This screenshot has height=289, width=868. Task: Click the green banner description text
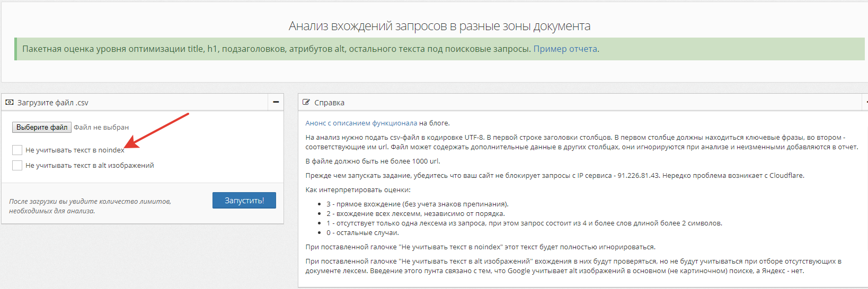276,49
